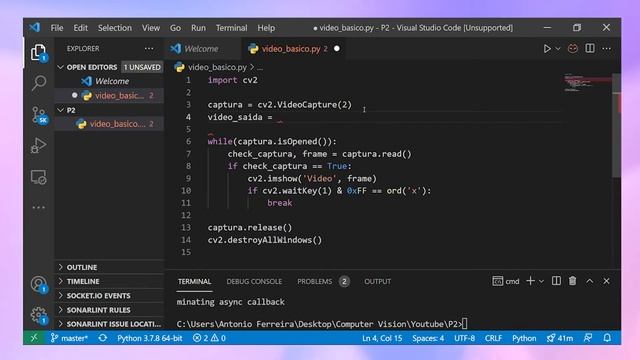The image size is (640, 360).
Task: Open the remote window green status button
Action: (34, 338)
